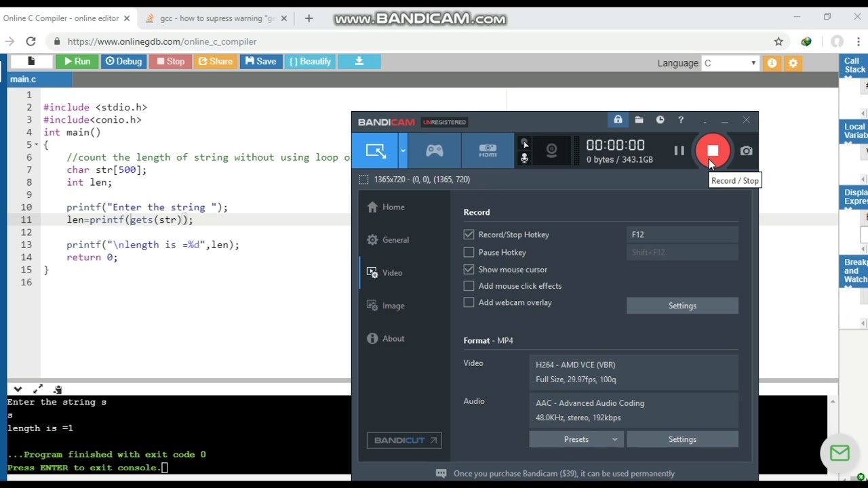Screen dimensions: 868x488
Task: Beautify the code in OnlineGDB
Action: pyautogui.click(x=311, y=62)
